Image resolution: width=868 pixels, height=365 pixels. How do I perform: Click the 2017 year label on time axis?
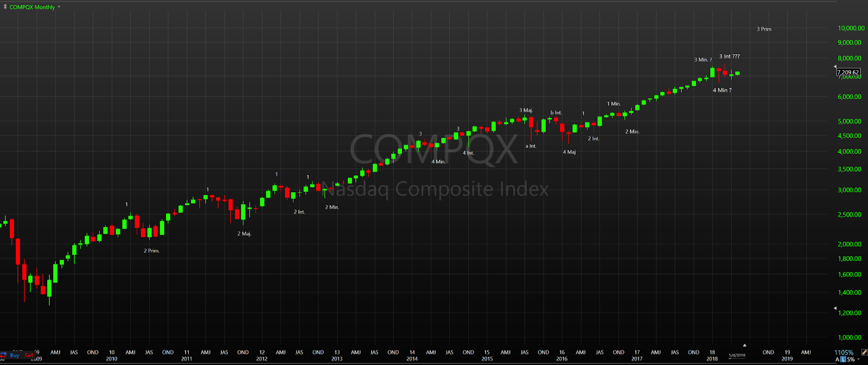click(x=637, y=358)
